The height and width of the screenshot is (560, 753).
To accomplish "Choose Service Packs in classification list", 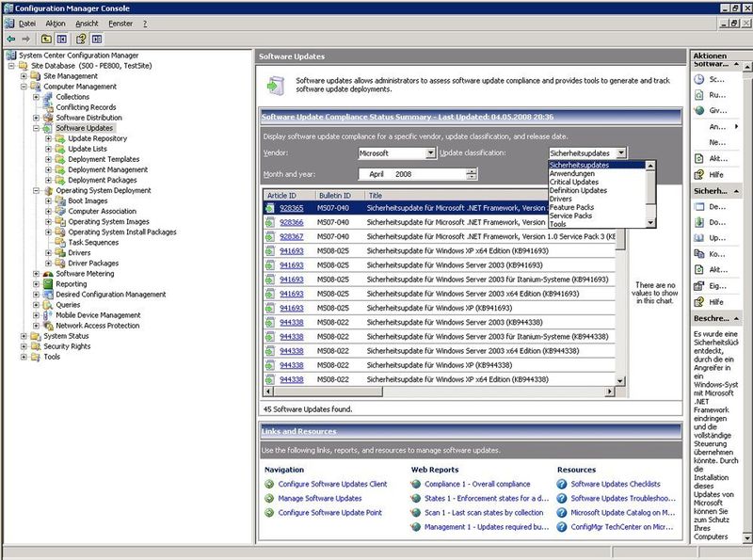I will tap(570, 216).
